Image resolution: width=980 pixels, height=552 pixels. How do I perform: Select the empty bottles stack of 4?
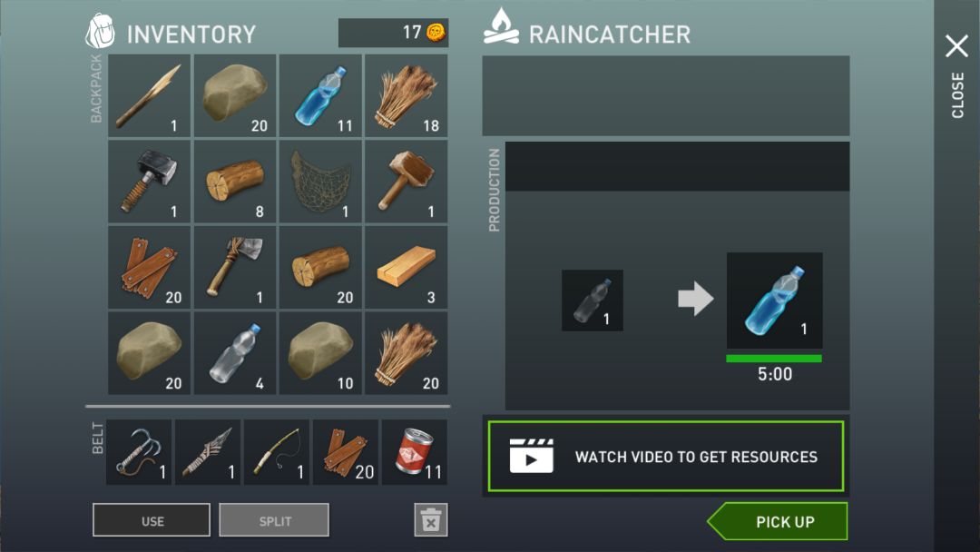235,352
